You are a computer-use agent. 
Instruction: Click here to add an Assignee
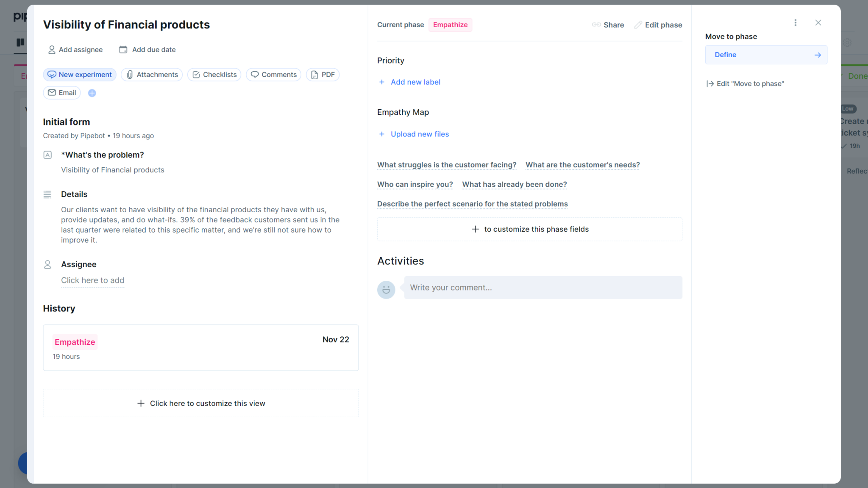click(x=92, y=280)
